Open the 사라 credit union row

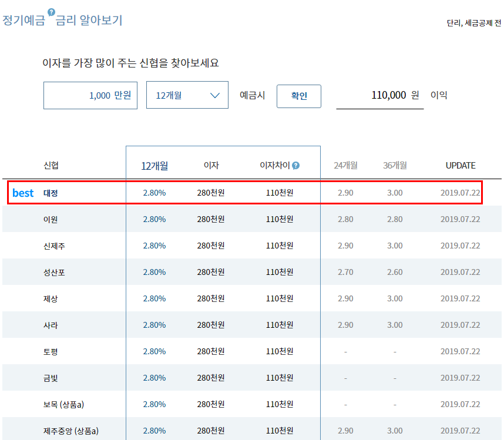click(251, 325)
